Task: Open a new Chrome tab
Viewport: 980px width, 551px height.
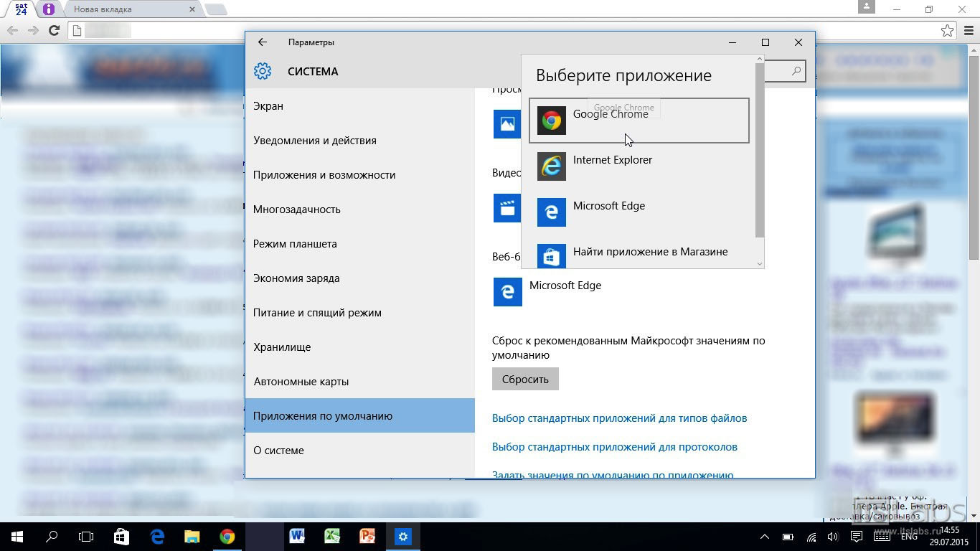Action: click(x=216, y=9)
